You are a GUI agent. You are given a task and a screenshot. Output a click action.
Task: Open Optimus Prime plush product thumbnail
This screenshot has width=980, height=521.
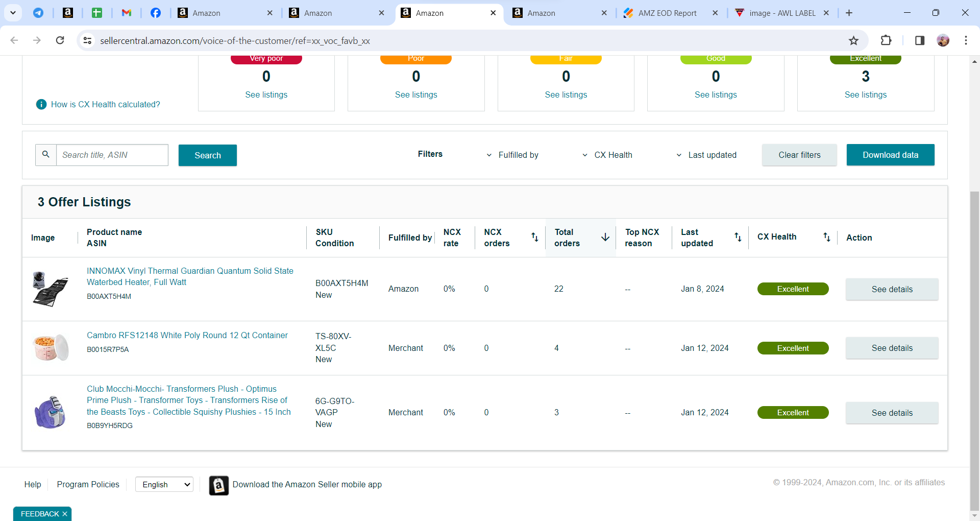(50, 412)
